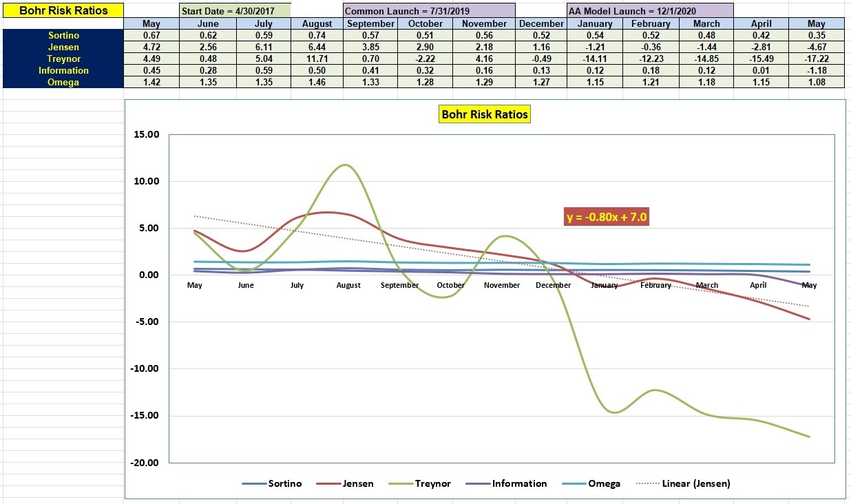Image resolution: width=851 pixels, height=504 pixels.
Task: Click the February label on the chart axis
Action: pos(655,285)
